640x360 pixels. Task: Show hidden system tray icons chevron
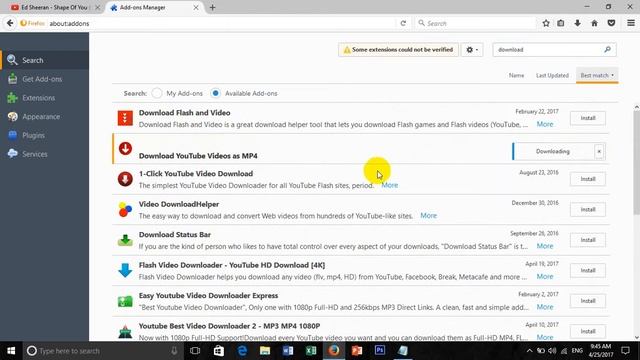[x=529, y=351]
